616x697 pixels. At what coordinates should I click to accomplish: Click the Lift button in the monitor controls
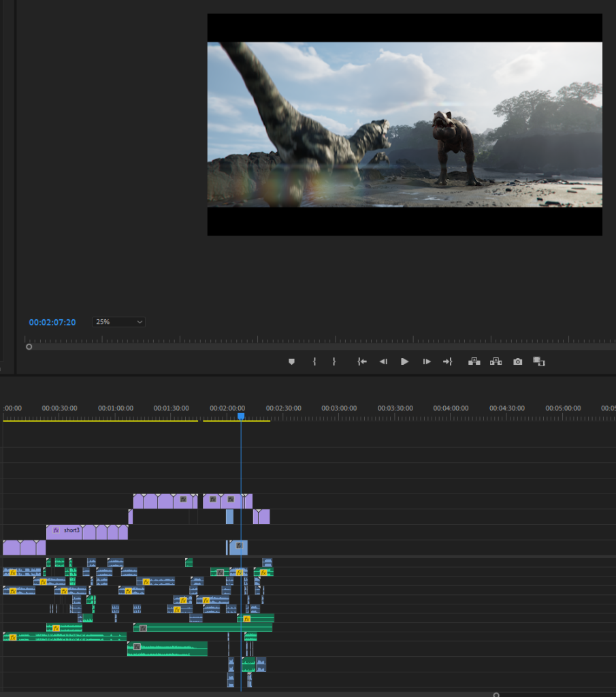(x=474, y=361)
